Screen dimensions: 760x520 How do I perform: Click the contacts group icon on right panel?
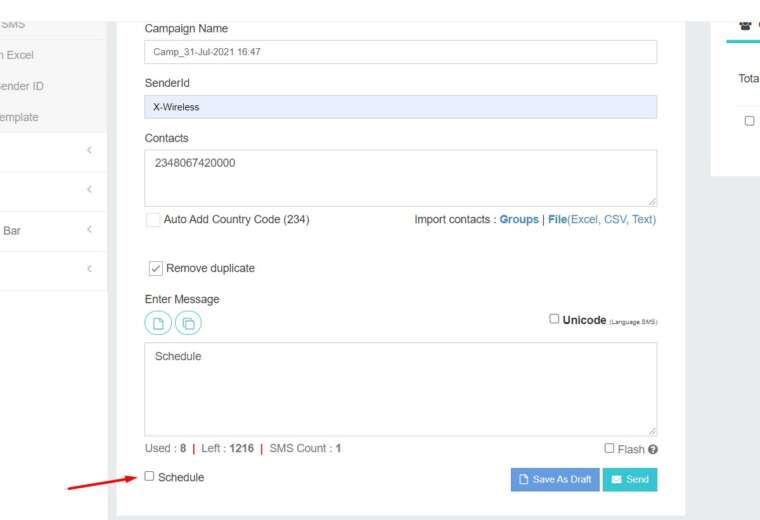click(x=745, y=25)
